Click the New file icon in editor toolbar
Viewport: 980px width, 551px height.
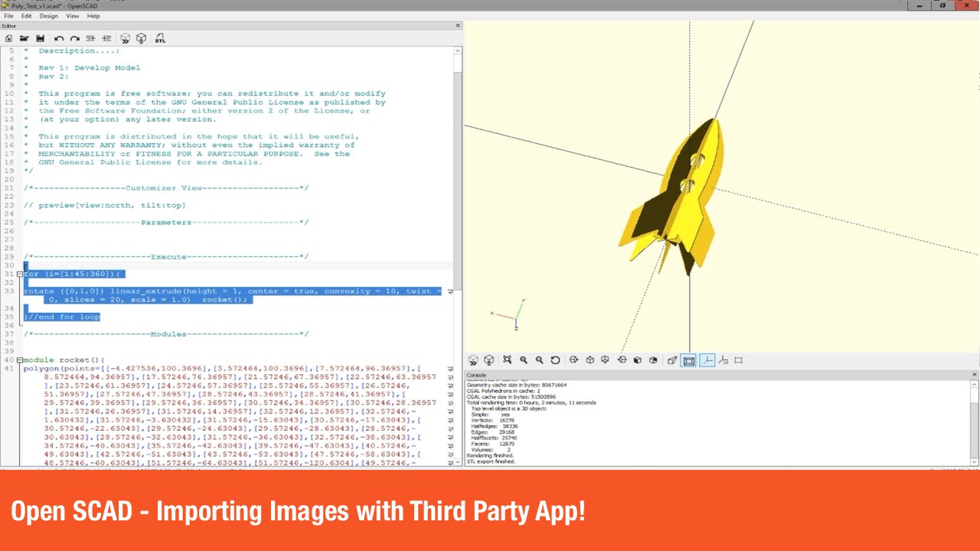(x=8, y=38)
